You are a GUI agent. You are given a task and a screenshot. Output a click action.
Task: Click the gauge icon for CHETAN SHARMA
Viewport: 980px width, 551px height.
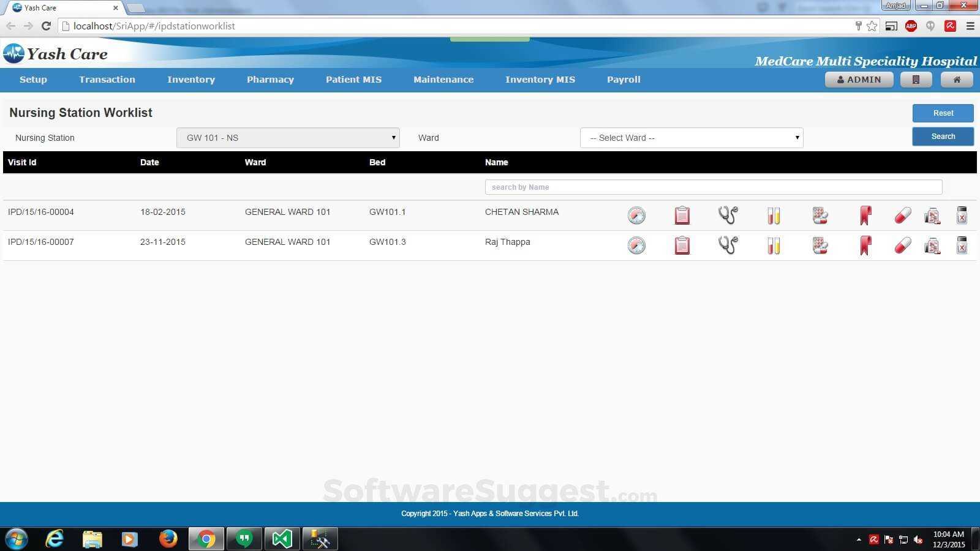tap(636, 216)
